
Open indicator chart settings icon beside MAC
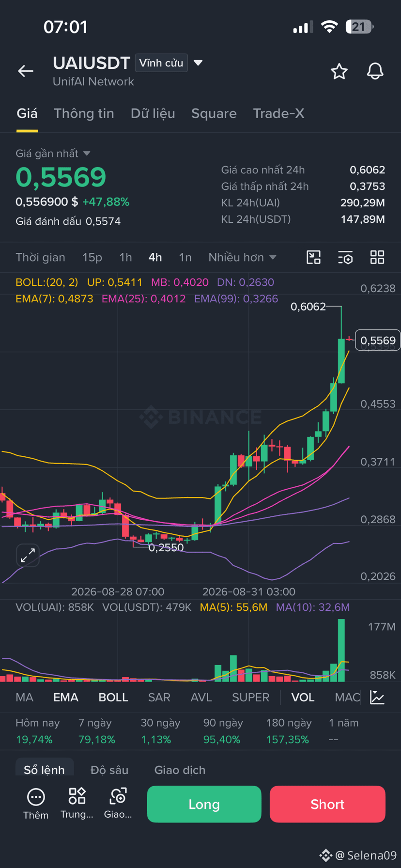[377, 697]
